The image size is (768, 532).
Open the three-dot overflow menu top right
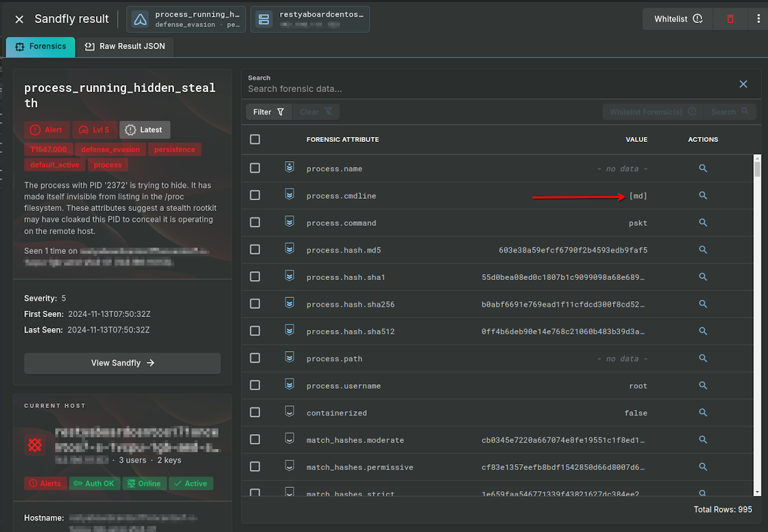coord(758,19)
